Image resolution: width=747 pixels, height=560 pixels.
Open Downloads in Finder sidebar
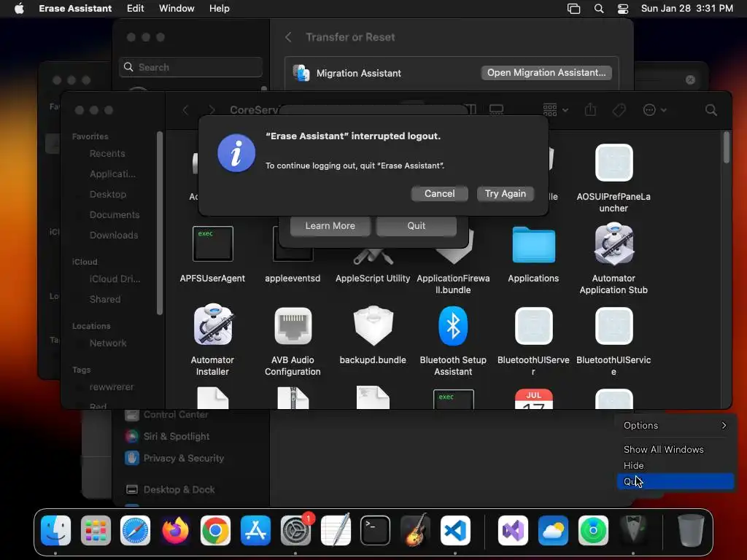[x=113, y=236]
